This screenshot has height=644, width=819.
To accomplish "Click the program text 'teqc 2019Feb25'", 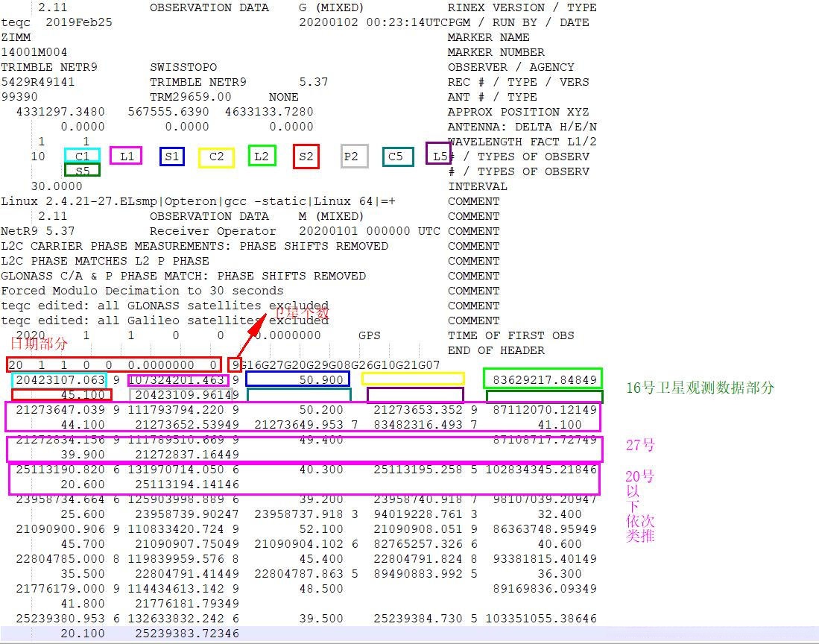I will [57, 22].
